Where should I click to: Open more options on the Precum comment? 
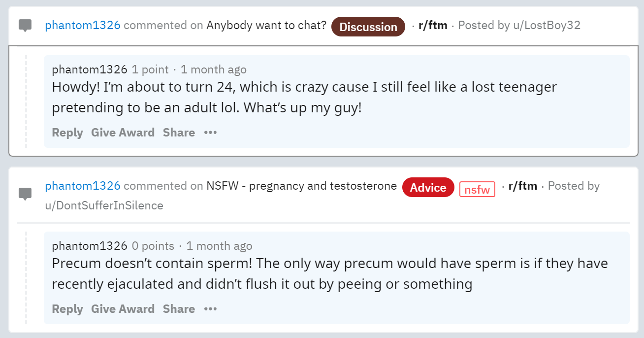210,309
